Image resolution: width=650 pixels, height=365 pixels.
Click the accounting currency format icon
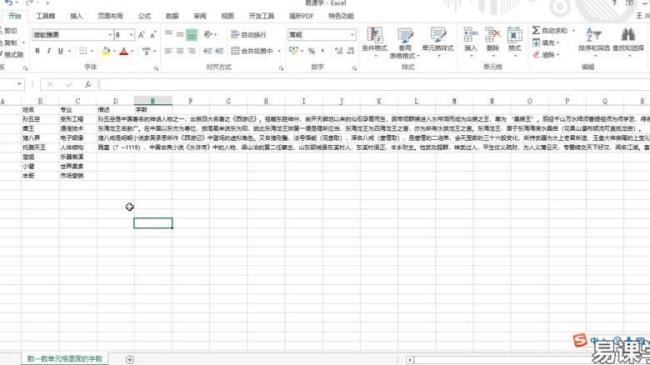pyautogui.click(x=293, y=51)
